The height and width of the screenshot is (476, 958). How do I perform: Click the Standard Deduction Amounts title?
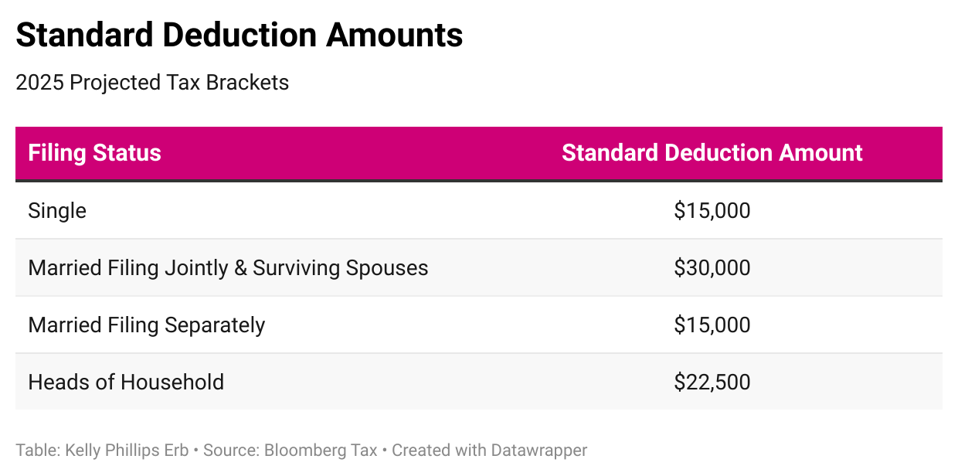point(239,35)
